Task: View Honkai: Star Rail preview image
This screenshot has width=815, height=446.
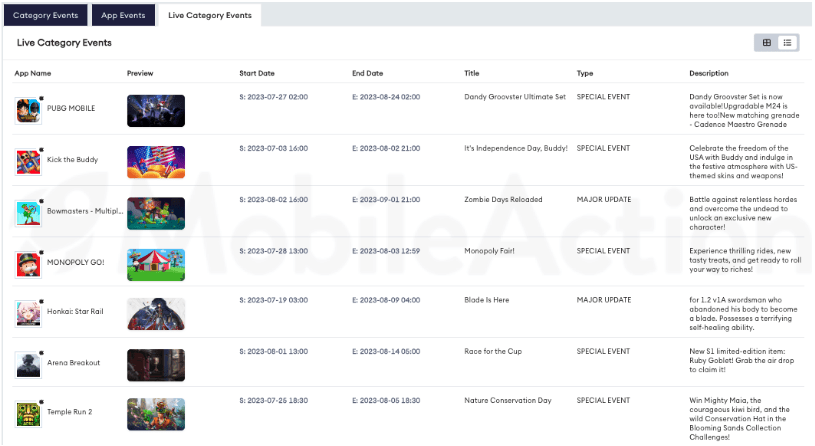Action: tap(156, 314)
